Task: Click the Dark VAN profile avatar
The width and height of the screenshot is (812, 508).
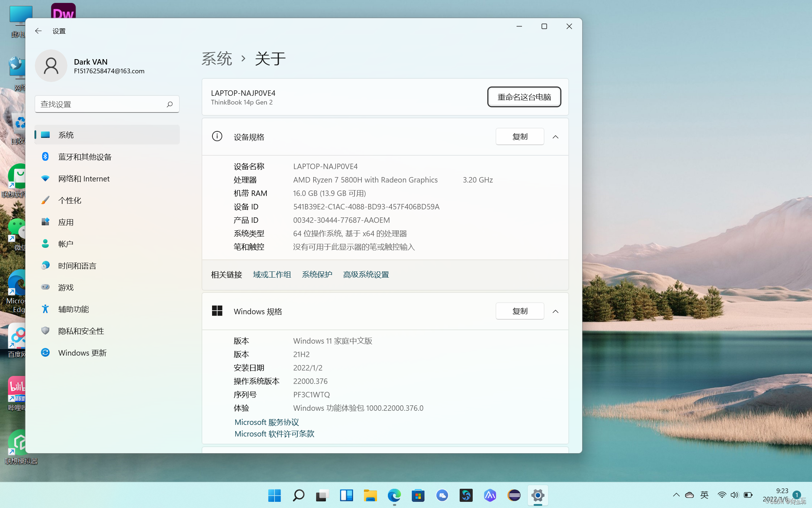Action: pyautogui.click(x=51, y=66)
